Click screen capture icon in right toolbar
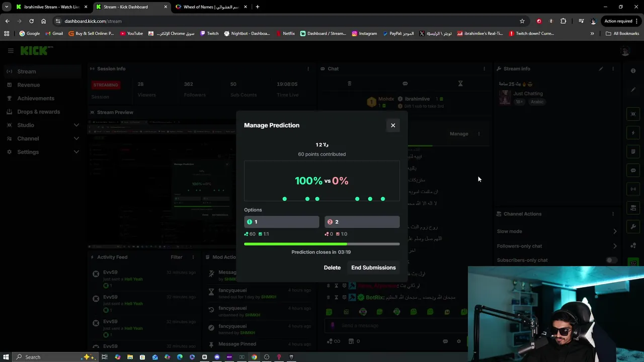Viewport: 644px width, 362px height. tap(633, 114)
